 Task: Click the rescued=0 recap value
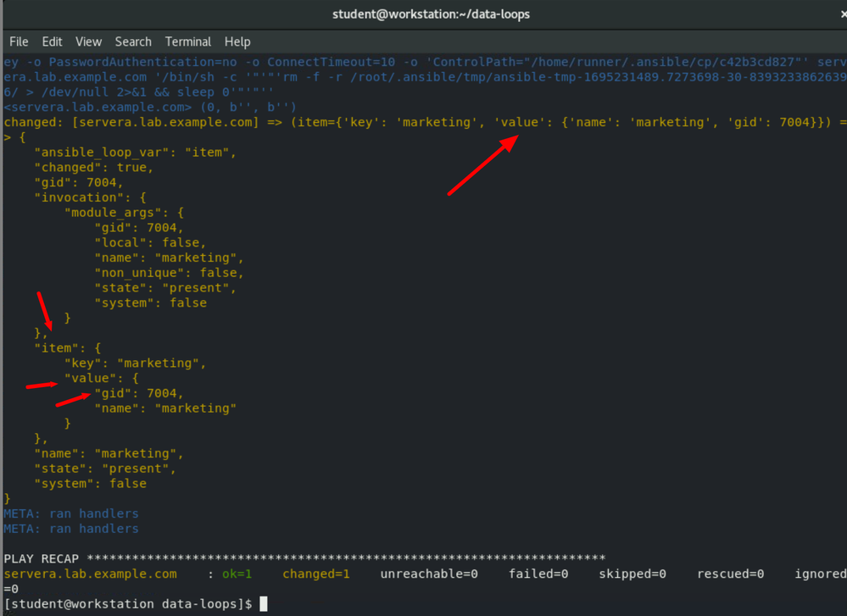coord(730,574)
